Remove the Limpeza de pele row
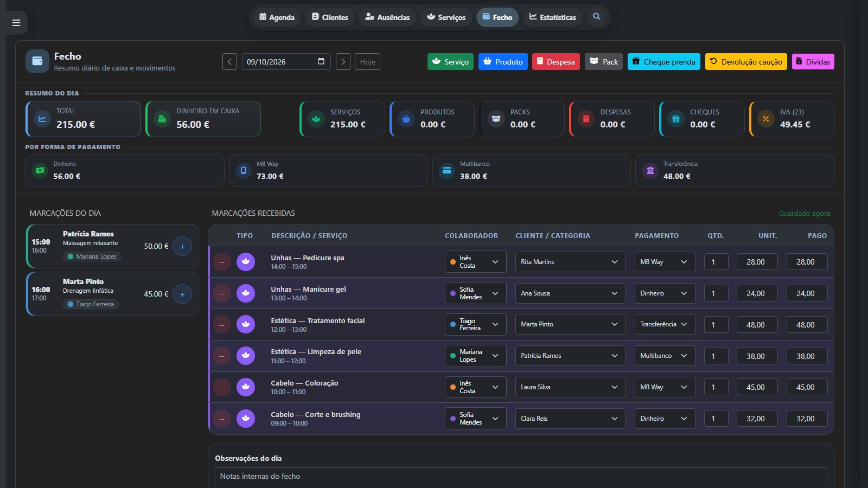The image size is (868, 488). (x=221, y=356)
